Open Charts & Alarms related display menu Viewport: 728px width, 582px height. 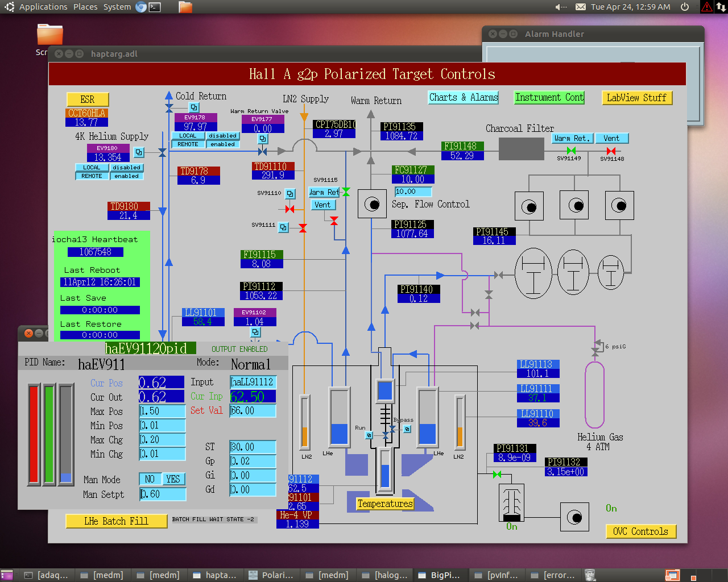tap(464, 97)
